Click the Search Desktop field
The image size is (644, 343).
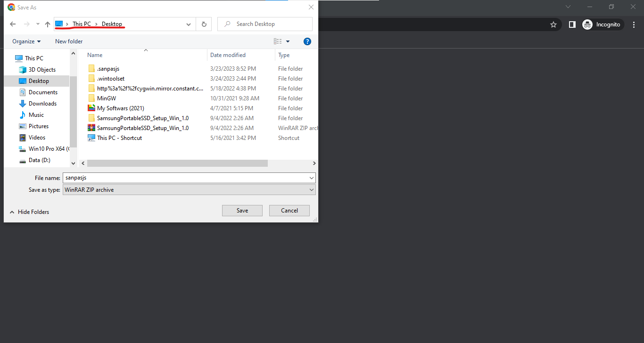click(x=269, y=24)
